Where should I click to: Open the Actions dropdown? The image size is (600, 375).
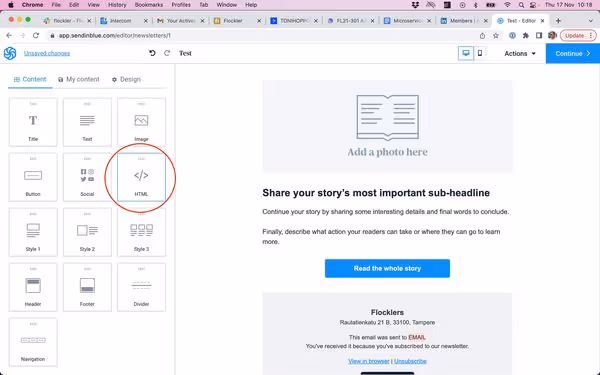click(x=520, y=54)
